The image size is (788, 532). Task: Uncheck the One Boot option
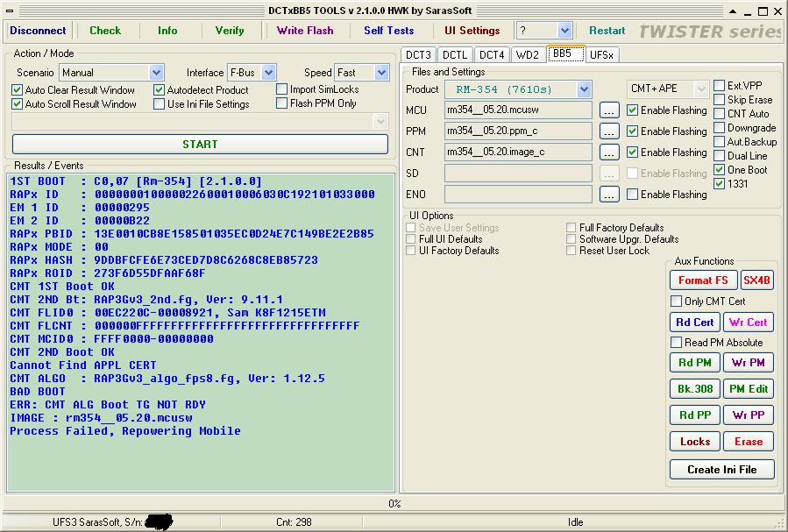coord(720,170)
